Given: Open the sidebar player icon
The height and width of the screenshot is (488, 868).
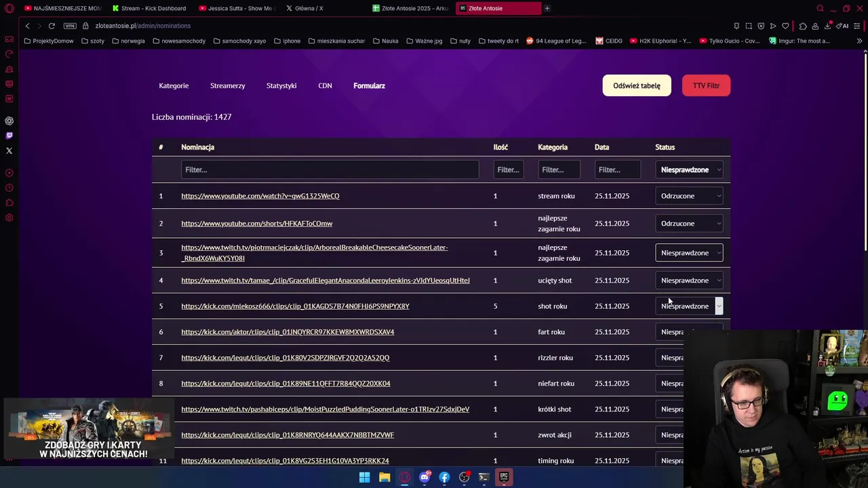Looking at the screenshot, I should point(9,173).
